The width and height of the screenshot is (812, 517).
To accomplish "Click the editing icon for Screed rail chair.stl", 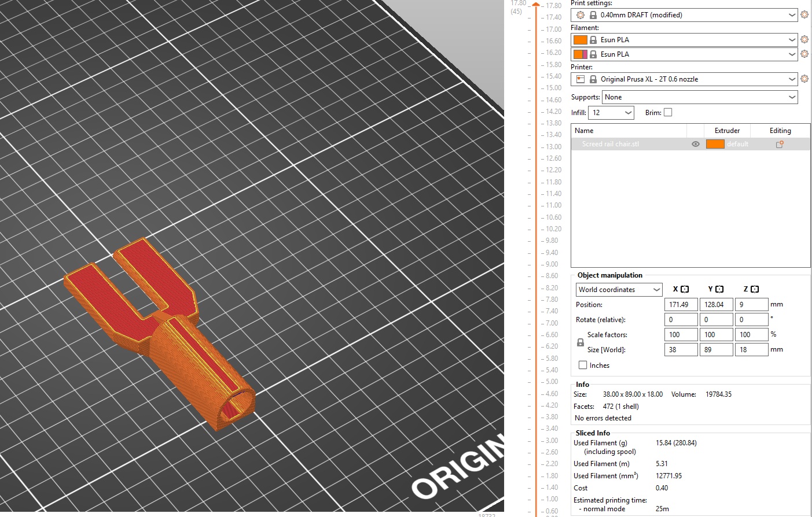I will (x=780, y=144).
